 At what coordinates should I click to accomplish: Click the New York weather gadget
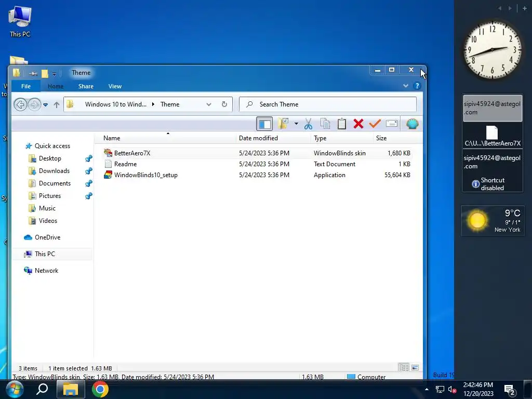pos(493,220)
